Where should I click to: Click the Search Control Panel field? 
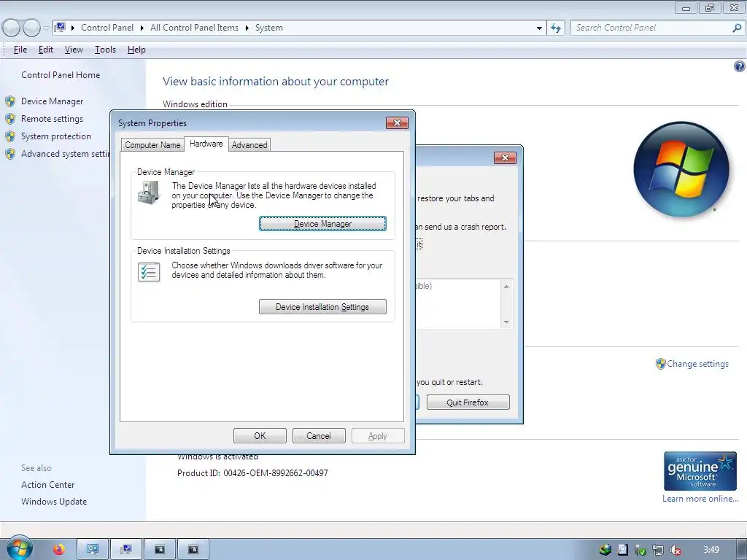(651, 28)
